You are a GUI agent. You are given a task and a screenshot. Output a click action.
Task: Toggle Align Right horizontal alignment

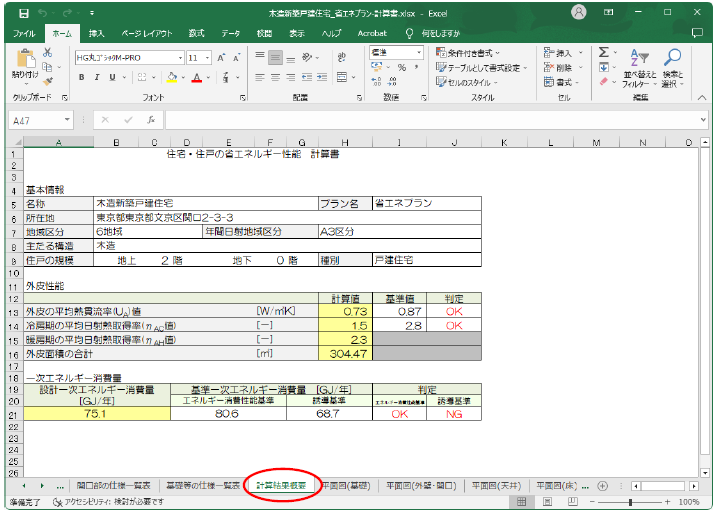pos(291,77)
